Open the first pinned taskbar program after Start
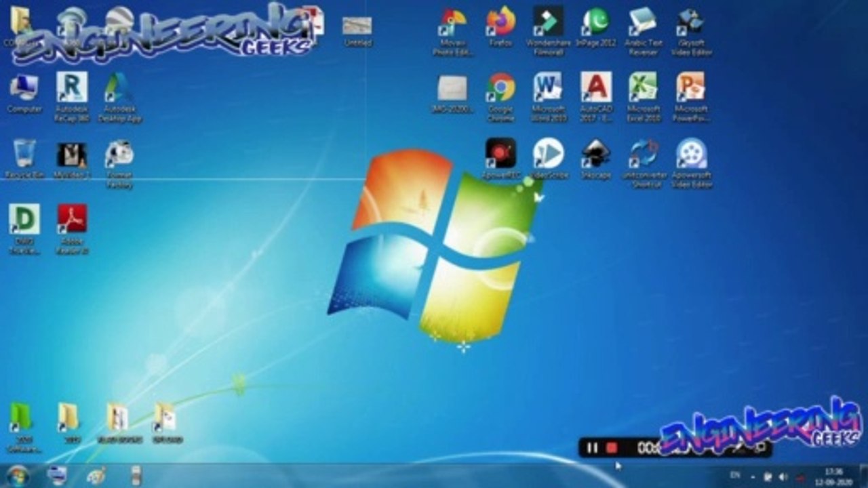The height and width of the screenshot is (488, 868). point(58,476)
